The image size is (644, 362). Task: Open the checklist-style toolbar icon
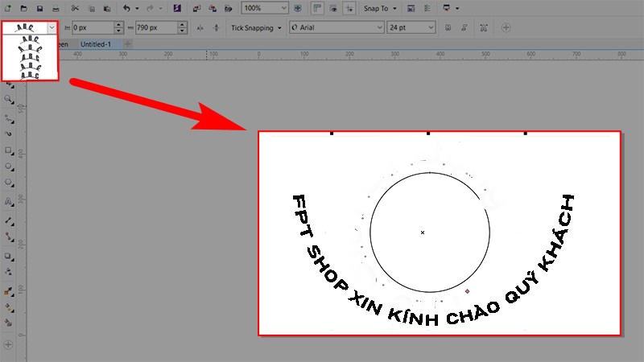click(x=427, y=8)
